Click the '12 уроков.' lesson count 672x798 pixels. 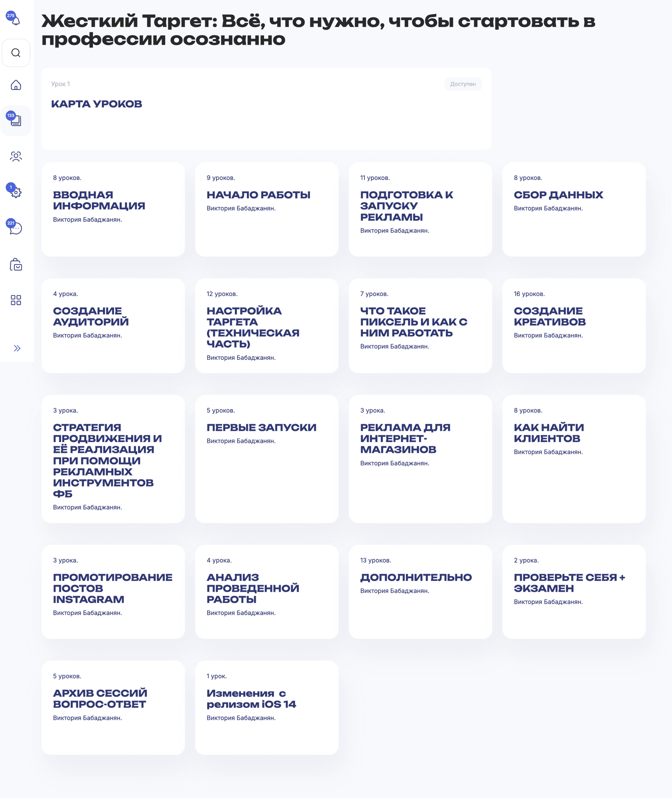click(222, 294)
